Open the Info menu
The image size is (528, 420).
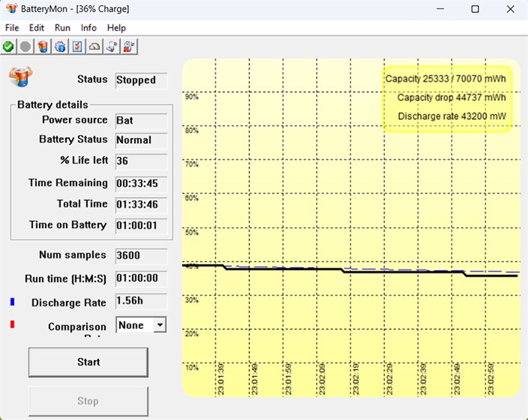click(88, 28)
